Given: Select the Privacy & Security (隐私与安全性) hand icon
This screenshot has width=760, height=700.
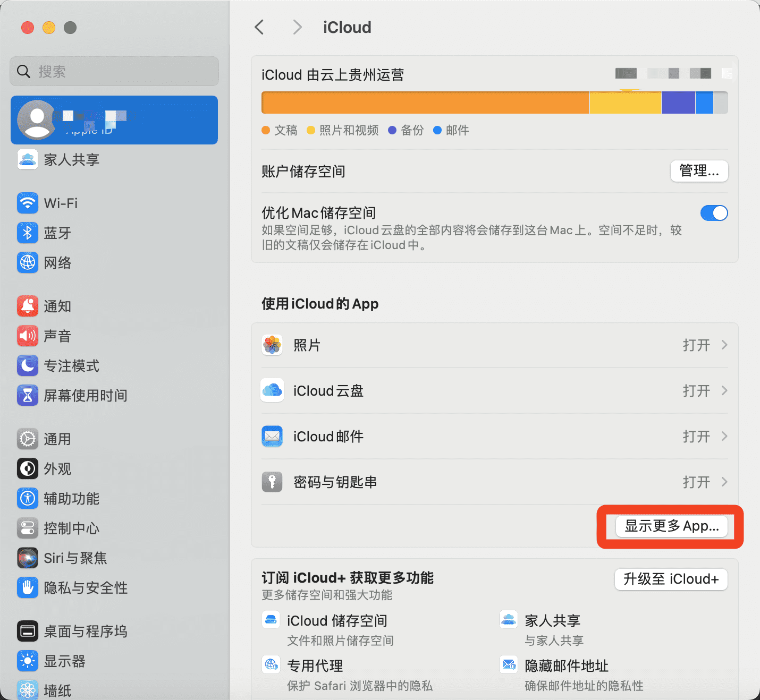Looking at the screenshot, I should point(28,587).
